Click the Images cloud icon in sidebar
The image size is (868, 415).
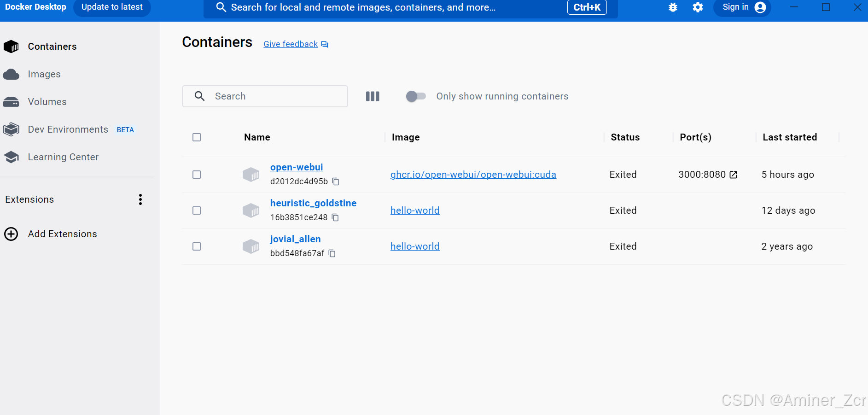(11, 74)
